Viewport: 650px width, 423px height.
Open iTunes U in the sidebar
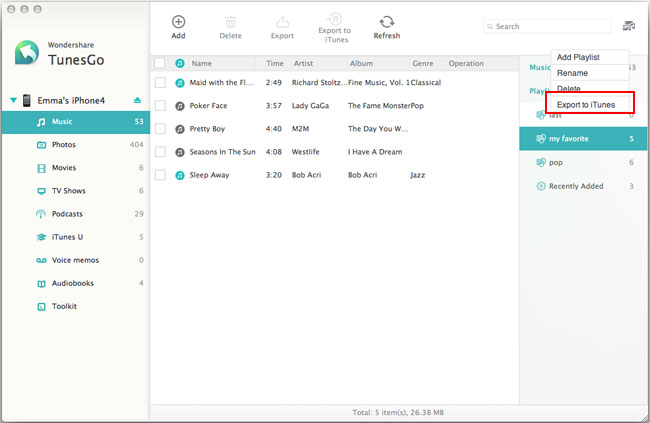click(76, 237)
